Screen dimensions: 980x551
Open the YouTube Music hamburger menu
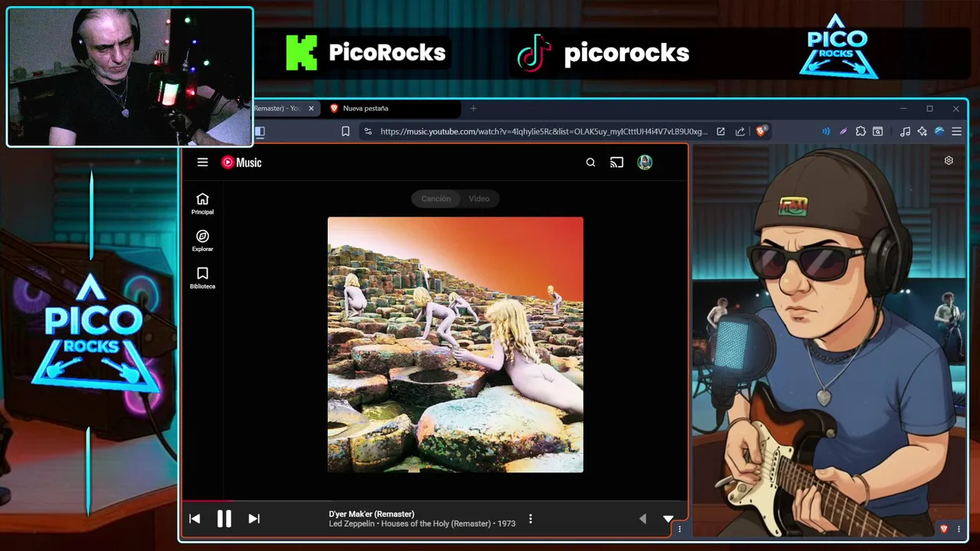point(202,162)
